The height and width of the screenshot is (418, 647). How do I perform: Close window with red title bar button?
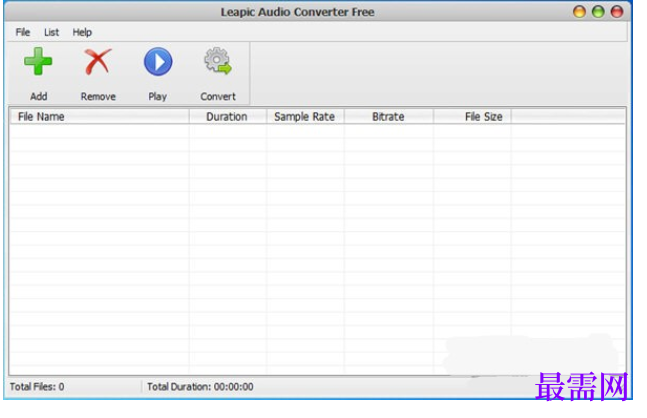pos(617,12)
